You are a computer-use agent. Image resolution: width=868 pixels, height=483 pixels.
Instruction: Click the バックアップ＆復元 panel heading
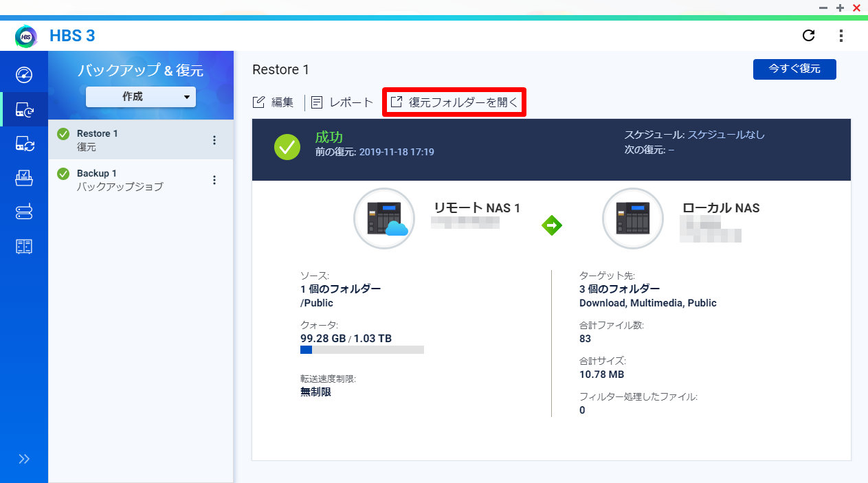(x=141, y=71)
